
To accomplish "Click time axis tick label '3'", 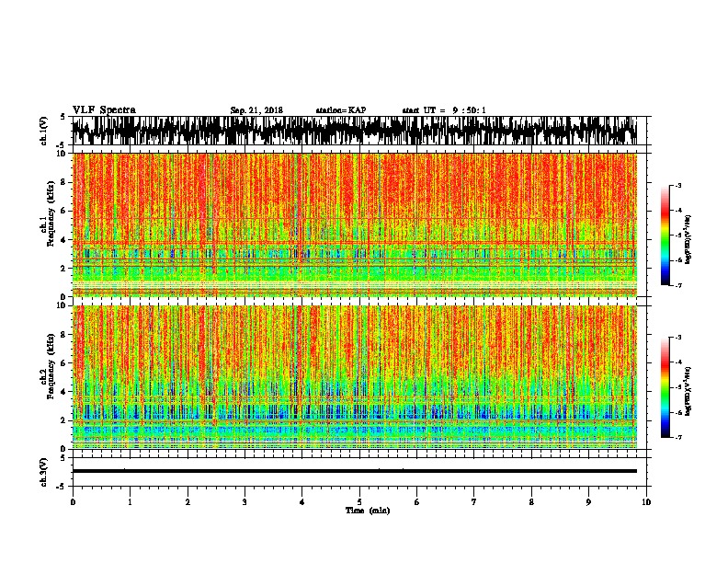I will [245, 502].
